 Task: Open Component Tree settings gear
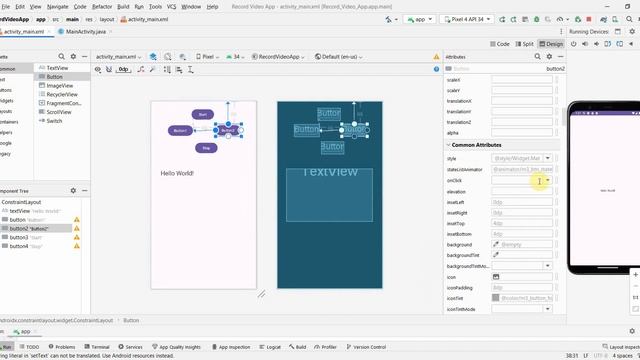(x=73, y=191)
